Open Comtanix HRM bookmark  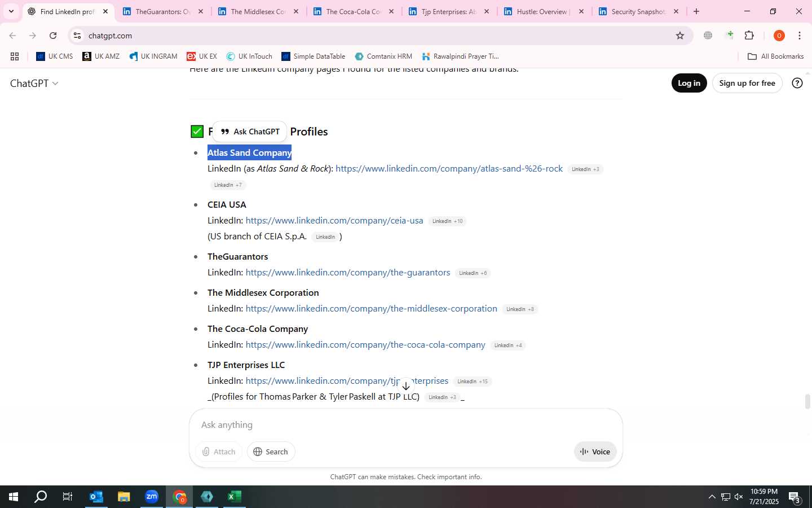(x=383, y=56)
